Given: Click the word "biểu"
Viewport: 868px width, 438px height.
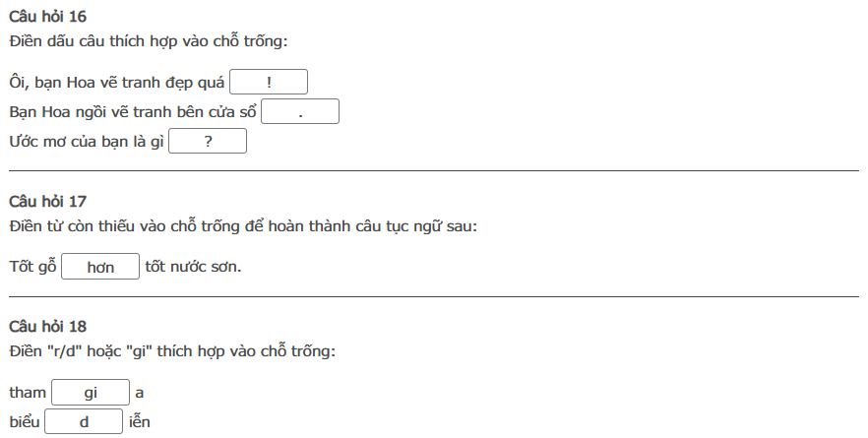Looking at the screenshot, I should [25, 422].
